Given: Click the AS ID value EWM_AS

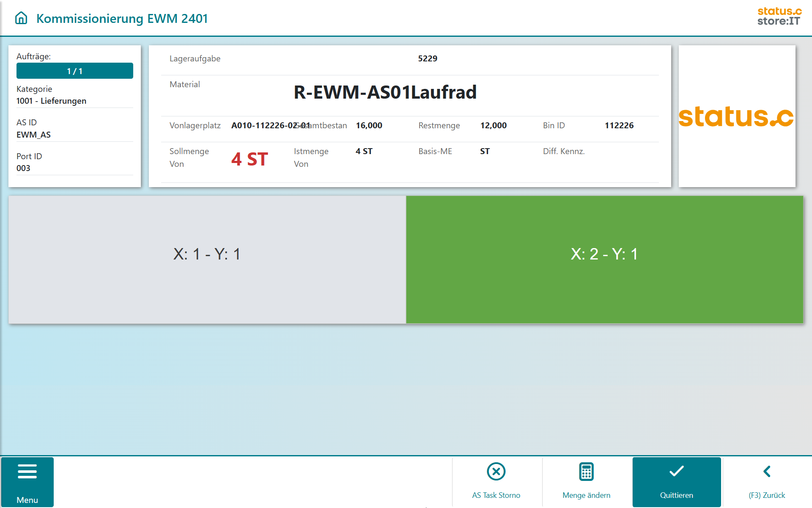Looking at the screenshot, I should (x=33, y=135).
